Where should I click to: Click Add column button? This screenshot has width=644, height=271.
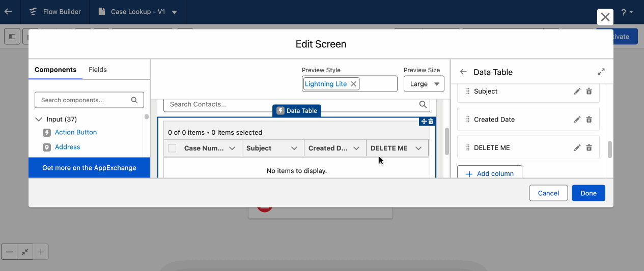(x=490, y=173)
